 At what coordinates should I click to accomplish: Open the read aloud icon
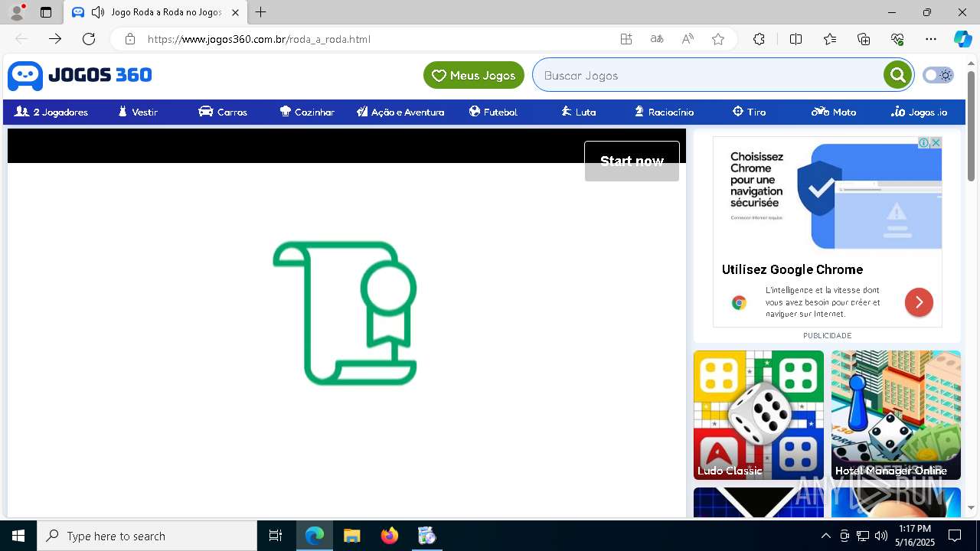688,39
